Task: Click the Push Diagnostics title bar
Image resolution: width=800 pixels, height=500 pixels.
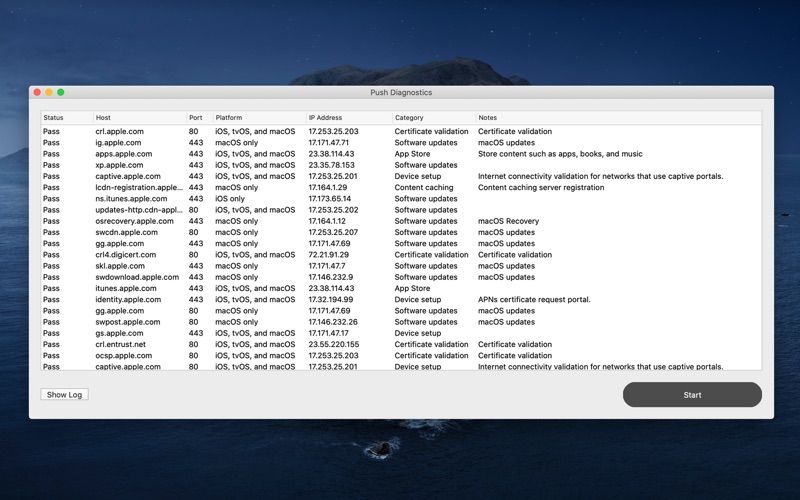Action: pos(401,92)
